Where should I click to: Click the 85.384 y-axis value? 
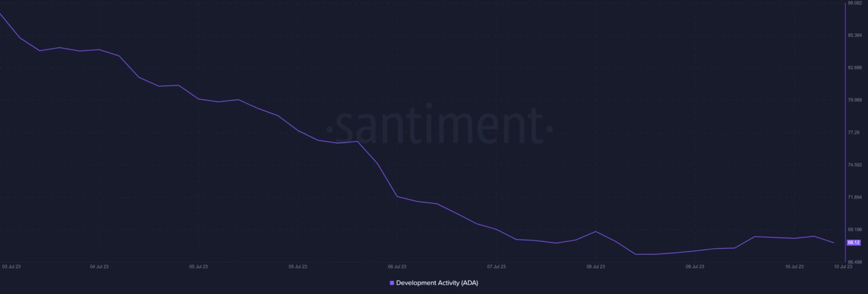[854, 36]
